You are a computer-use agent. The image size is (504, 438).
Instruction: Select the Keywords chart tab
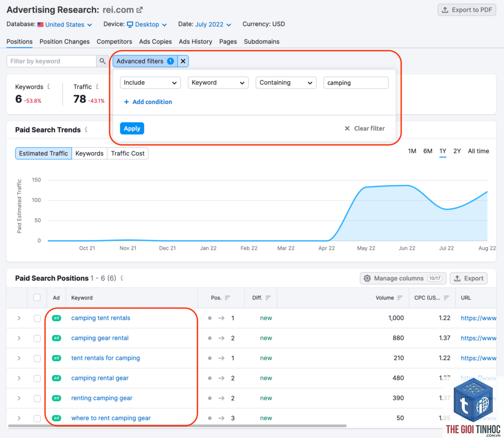[90, 154]
